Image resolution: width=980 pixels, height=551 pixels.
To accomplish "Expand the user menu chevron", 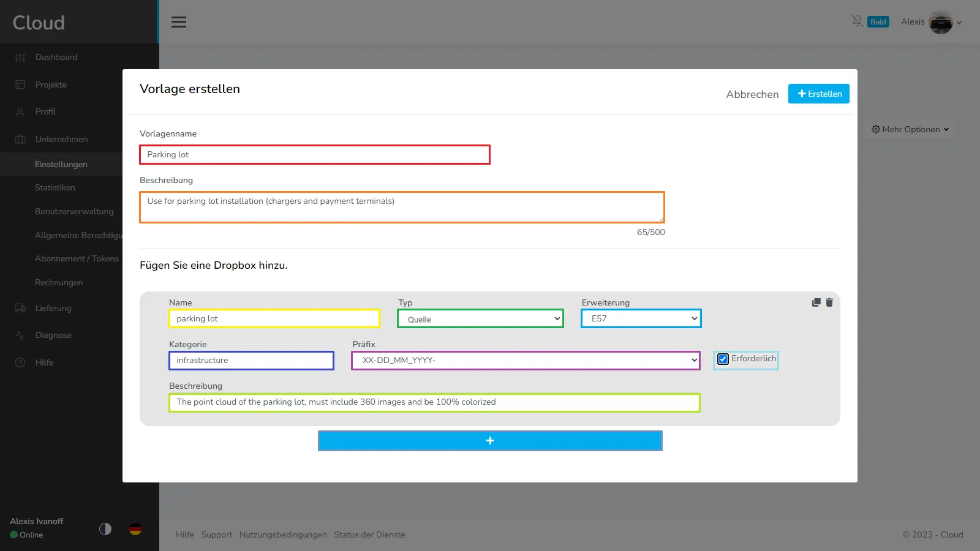I will 959,23.
